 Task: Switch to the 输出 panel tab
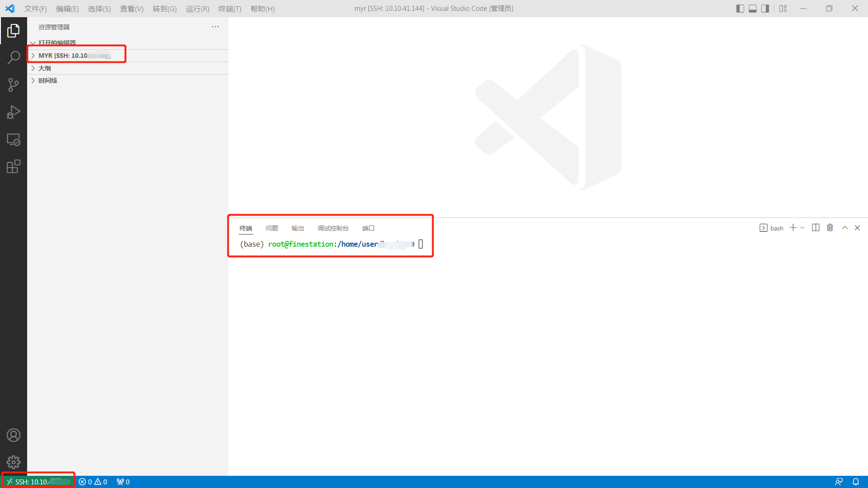point(297,228)
